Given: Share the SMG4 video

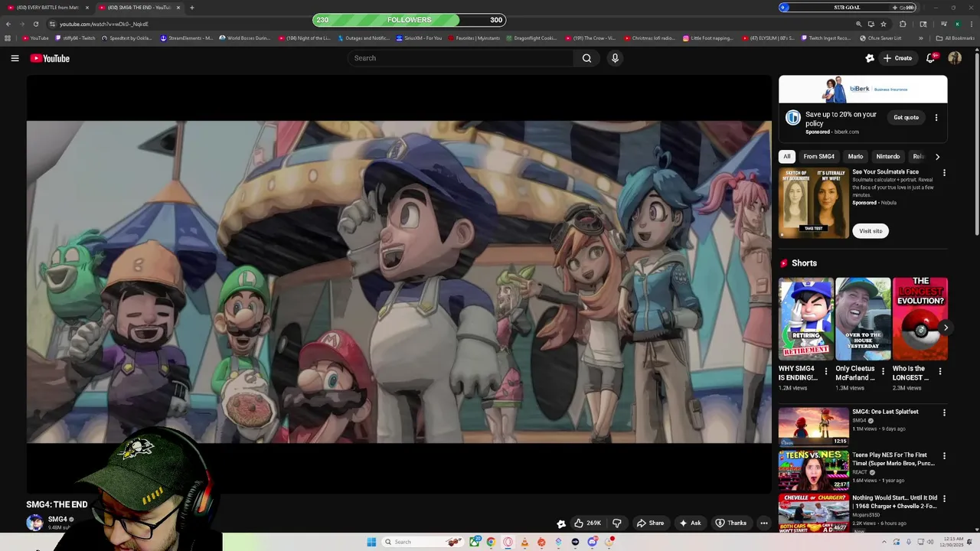Looking at the screenshot, I should pyautogui.click(x=650, y=523).
